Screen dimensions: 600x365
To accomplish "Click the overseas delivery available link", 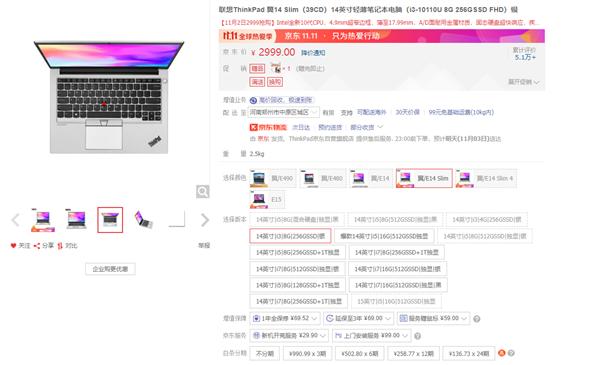I will [x=372, y=112].
